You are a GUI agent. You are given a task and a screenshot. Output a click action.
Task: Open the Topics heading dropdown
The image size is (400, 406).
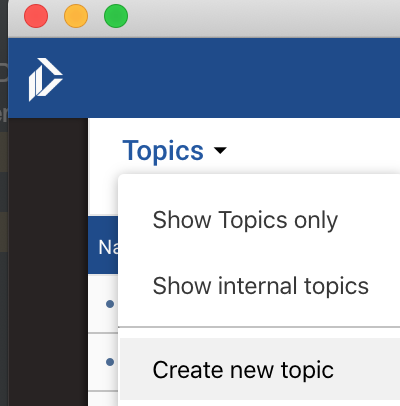(174, 151)
